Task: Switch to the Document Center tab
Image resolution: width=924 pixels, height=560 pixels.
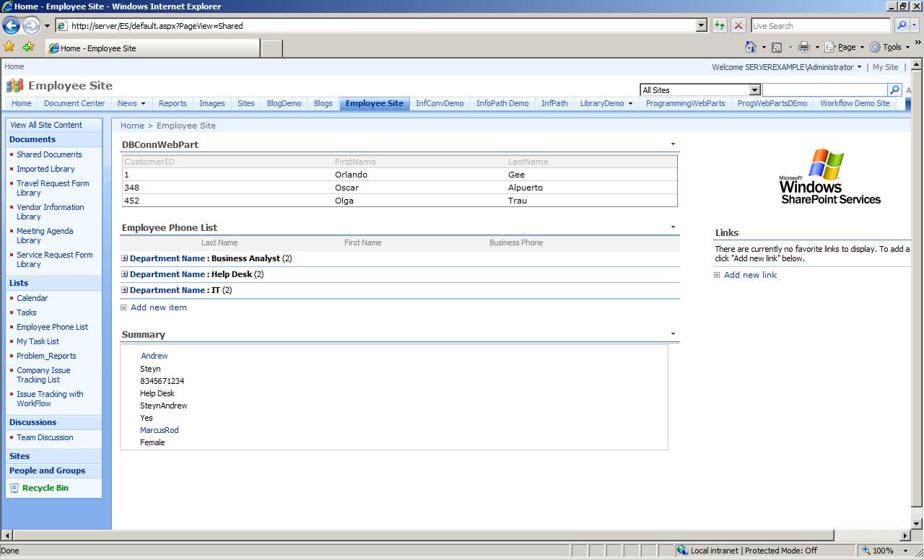Action: [x=74, y=103]
